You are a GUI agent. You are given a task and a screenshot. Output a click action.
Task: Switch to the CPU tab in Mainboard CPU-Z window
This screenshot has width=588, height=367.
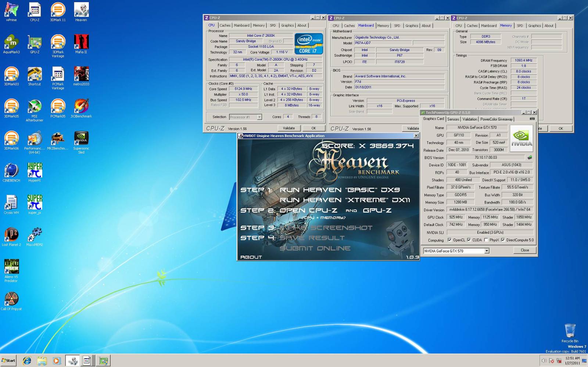(x=336, y=26)
